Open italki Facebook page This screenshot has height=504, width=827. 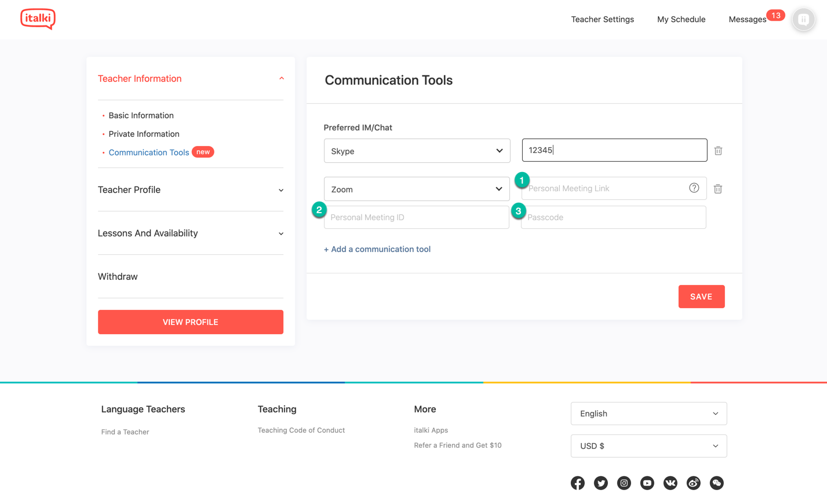[x=577, y=483]
